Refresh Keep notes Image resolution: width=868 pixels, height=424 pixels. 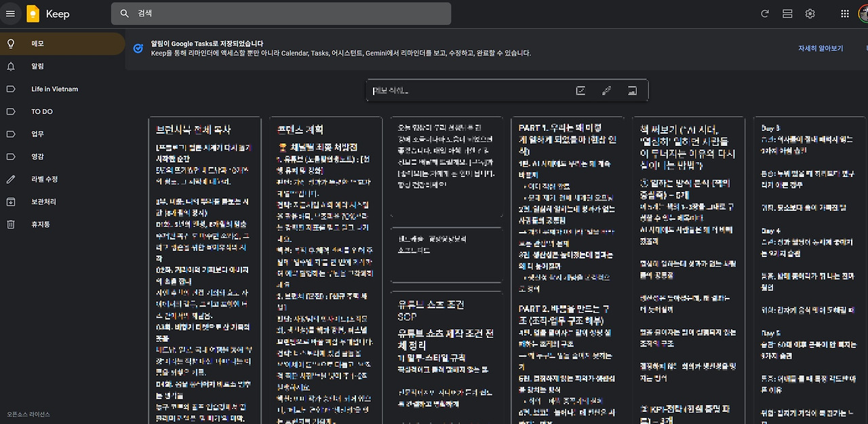tap(765, 14)
